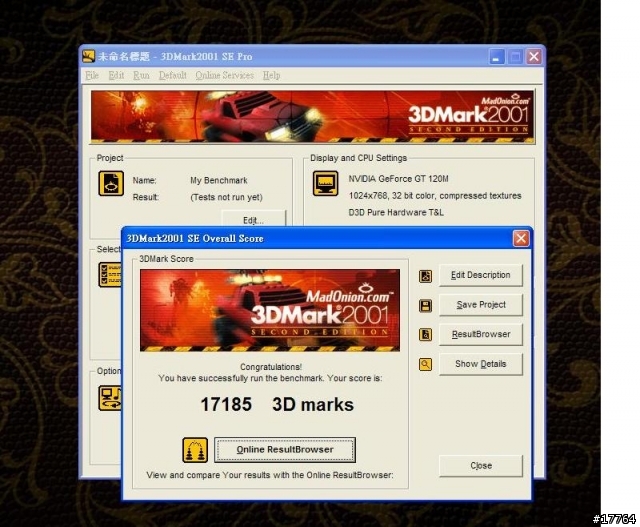Viewport: 640px width, 527px height.
Task: Click the Save Project button
Action: [x=481, y=305]
